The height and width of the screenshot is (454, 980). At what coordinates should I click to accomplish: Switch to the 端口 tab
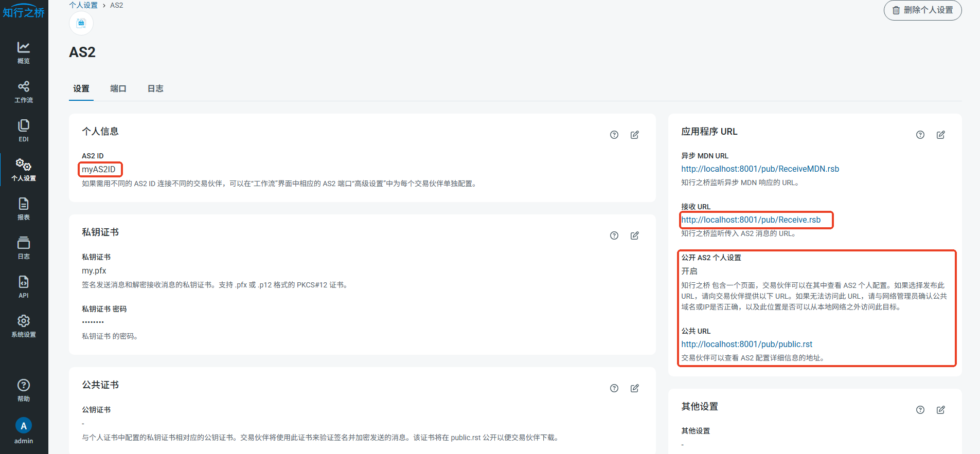(118, 88)
